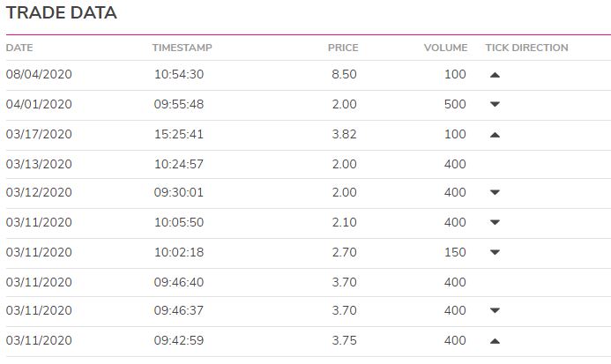The image size is (611, 364).
Task: Click down tick arrow for 10:05:50 trade
Action: (x=495, y=222)
